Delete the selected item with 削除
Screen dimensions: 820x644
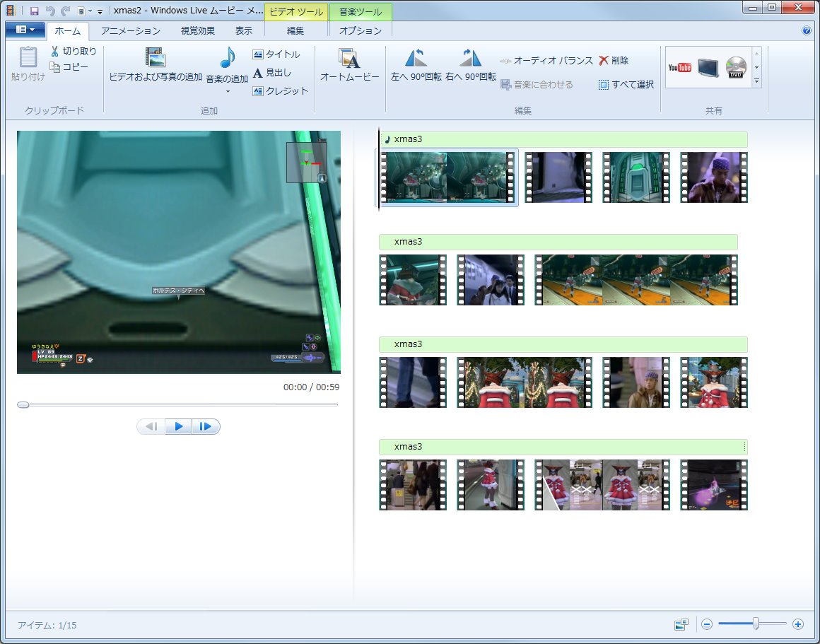(x=614, y=61)
